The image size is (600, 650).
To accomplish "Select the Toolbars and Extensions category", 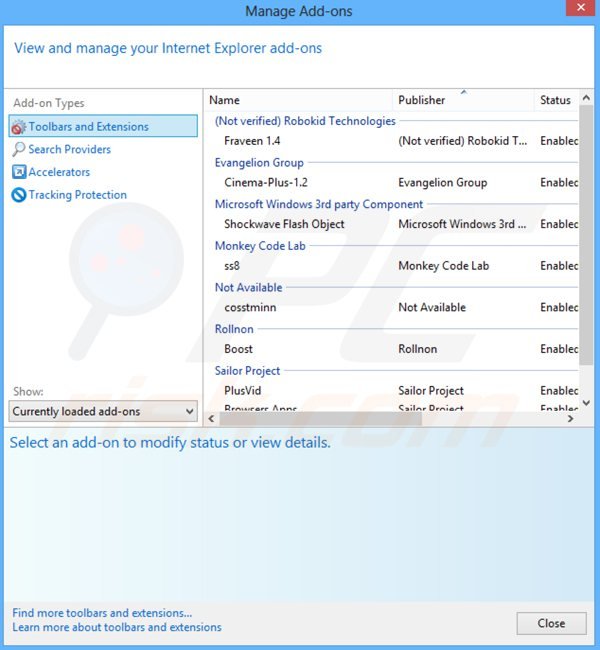I will [x=103, y=126].
